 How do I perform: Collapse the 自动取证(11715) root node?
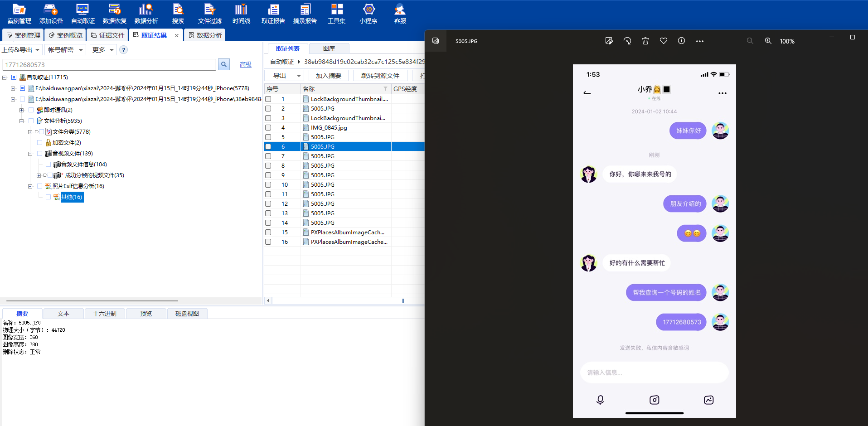click(x=5, y=77)
